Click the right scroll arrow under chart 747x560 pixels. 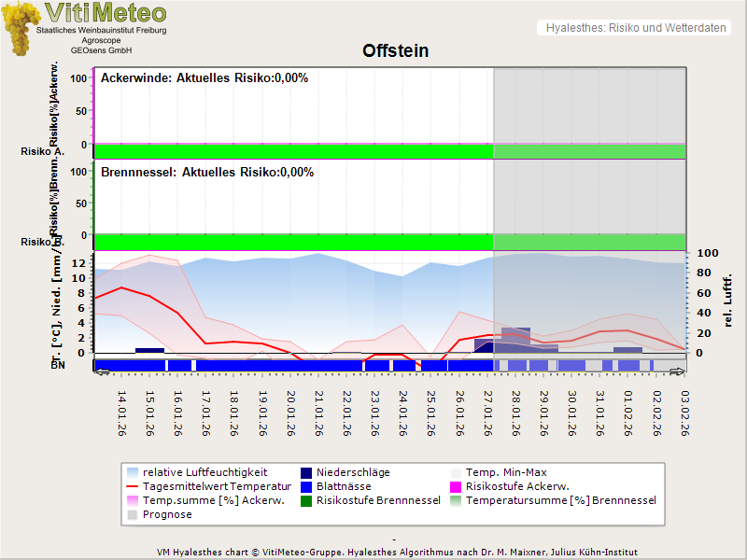[678, 372]
